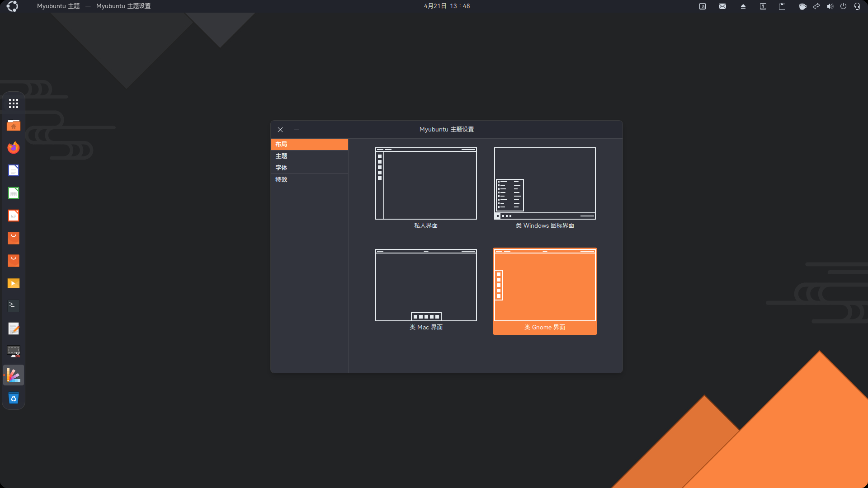This screenshot has height=488, width=868.
Task: Open the Files home folder icon
Action: 14,125
